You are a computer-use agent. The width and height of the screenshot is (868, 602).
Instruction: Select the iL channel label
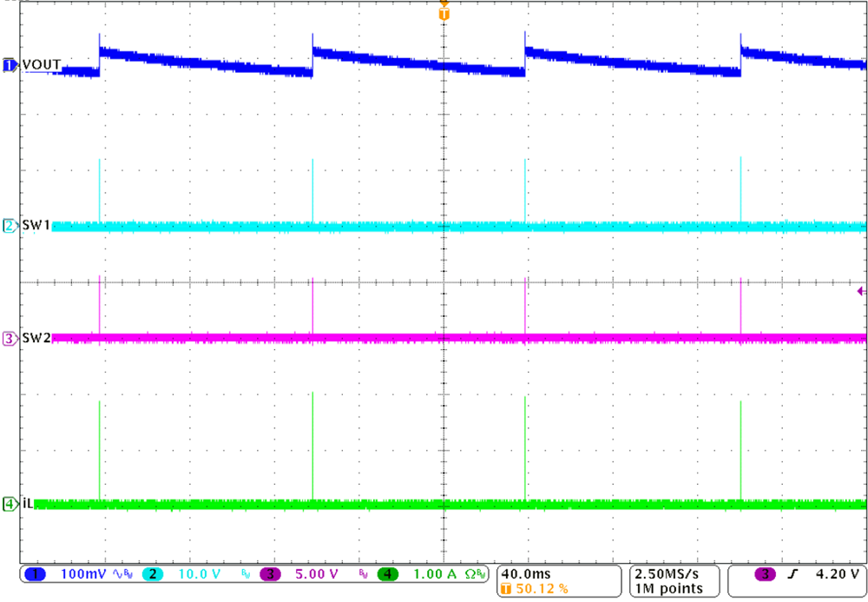coord(28,504)
